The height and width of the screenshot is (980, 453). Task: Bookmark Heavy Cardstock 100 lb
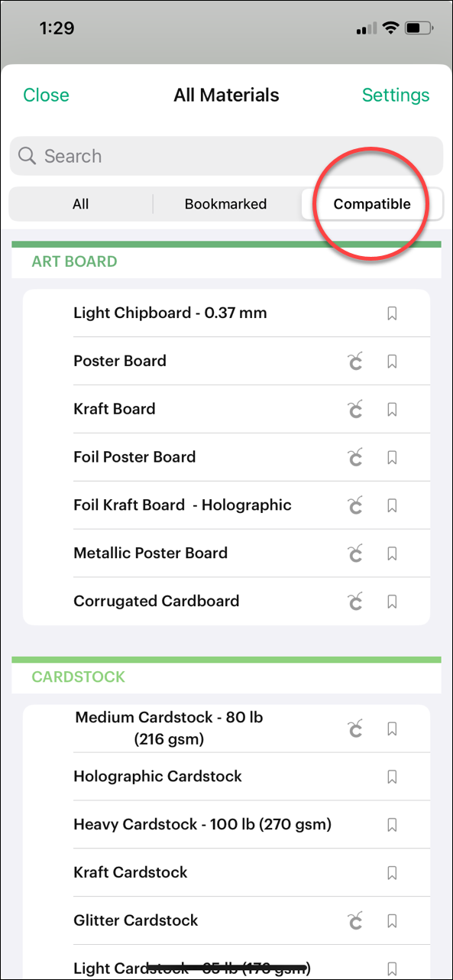tap(392, 825)
